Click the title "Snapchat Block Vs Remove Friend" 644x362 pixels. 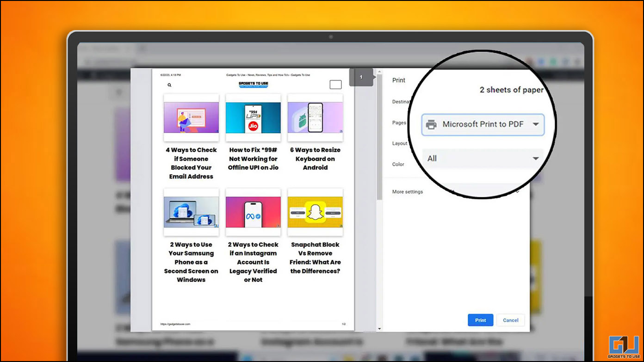tap(315, 258)
